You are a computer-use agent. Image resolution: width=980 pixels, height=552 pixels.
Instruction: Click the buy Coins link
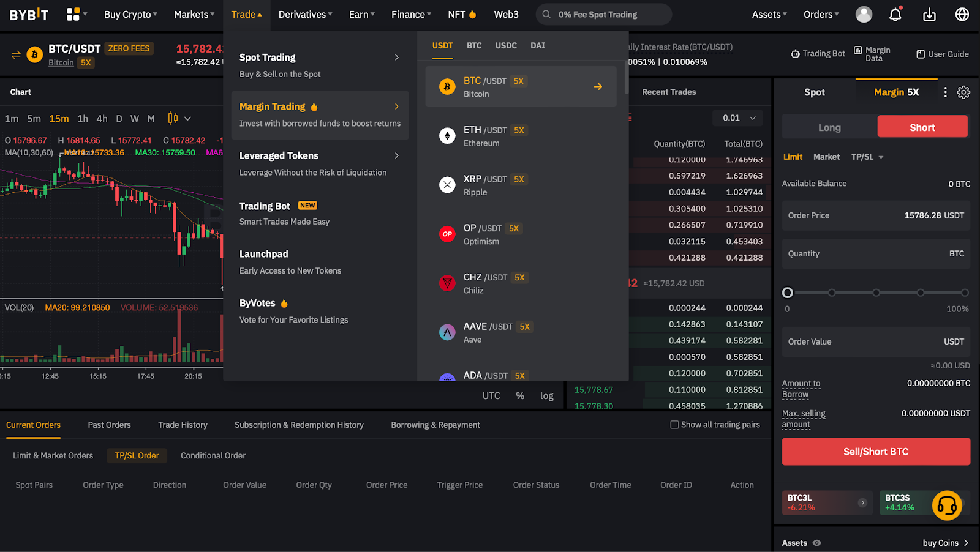click(x=946, y=543)
